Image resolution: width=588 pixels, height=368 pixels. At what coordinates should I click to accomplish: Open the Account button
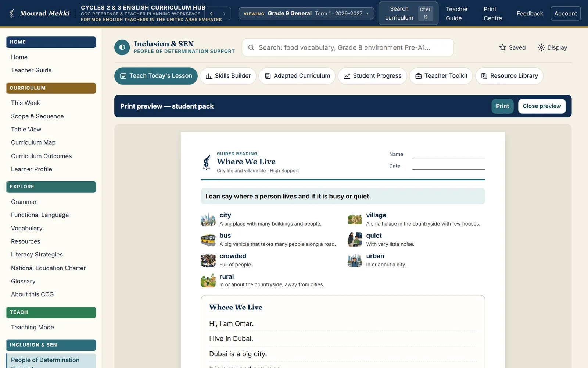[565, 14]
